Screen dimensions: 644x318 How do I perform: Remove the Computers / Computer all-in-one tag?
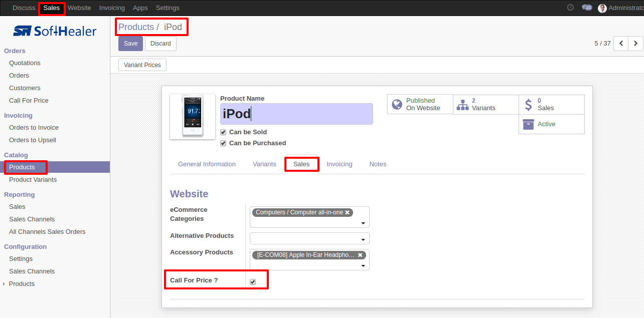[347, 212]
